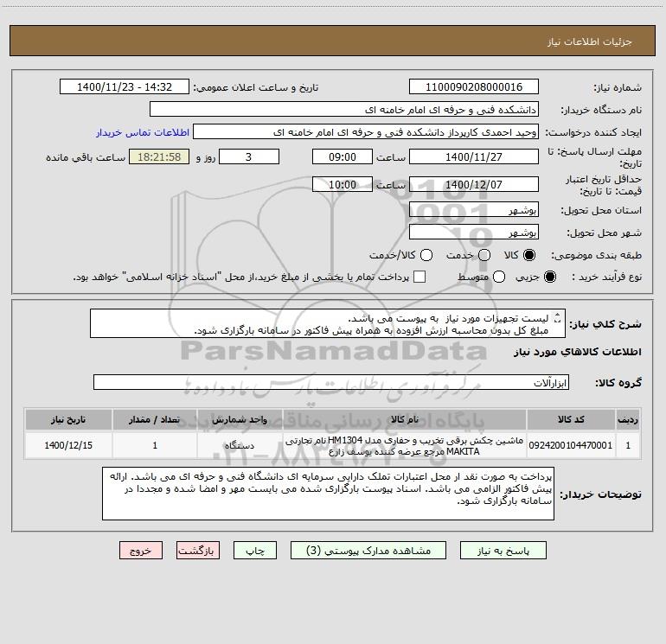Click the تعداد / مقدار column header
The height and width of the screenshot is (644, 666).
click(155, 420)
